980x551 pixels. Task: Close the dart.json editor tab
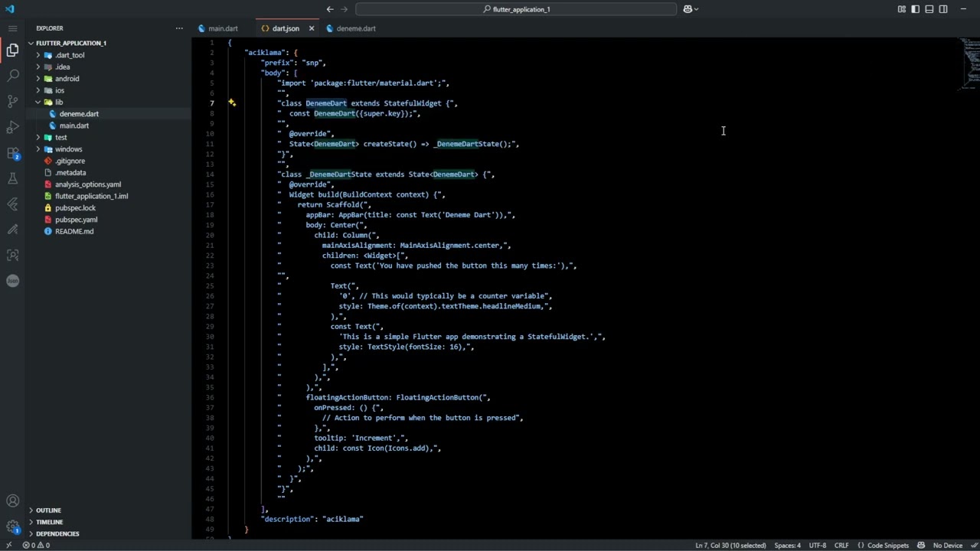coord(312,28)
